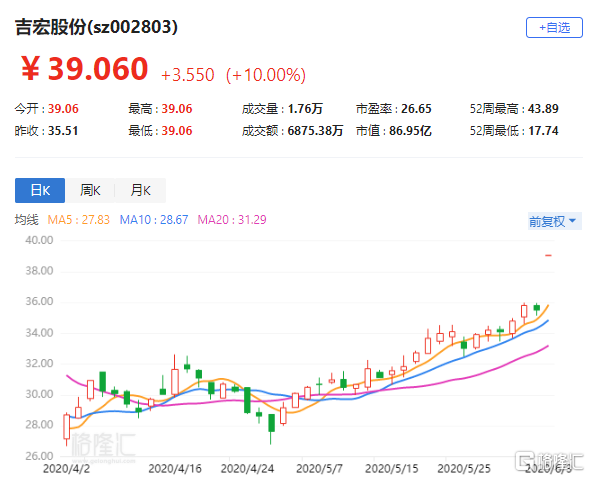Click the 26.00 price axis label

(x=39, y=456)
